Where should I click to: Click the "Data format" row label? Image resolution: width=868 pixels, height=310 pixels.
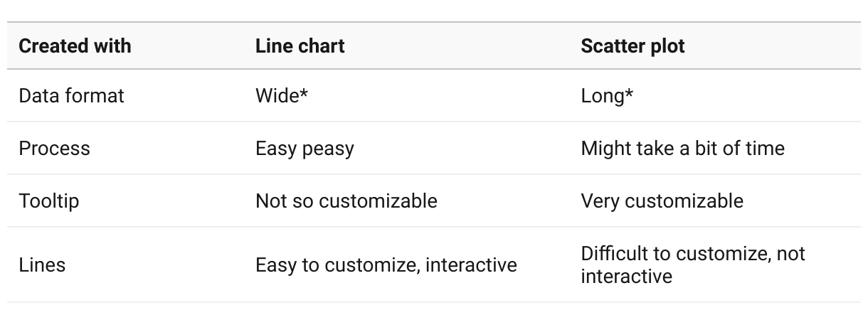(x=71, y=96)
